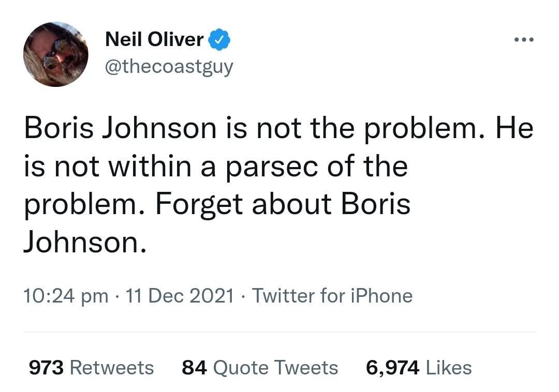The image size is (559, 392).
Task: Open Neil Oliver's profile photo
Action: coord(56,54)
